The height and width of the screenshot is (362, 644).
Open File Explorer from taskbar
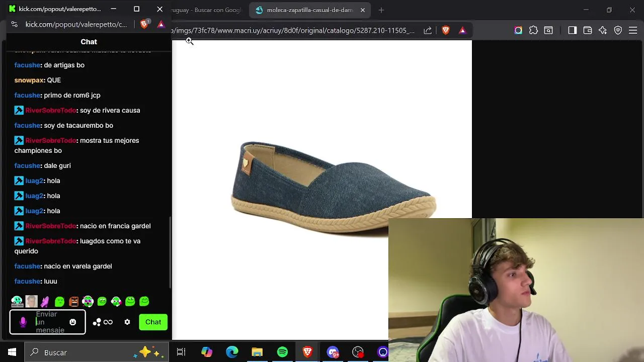pyautogui.click(x=257, y=352)
